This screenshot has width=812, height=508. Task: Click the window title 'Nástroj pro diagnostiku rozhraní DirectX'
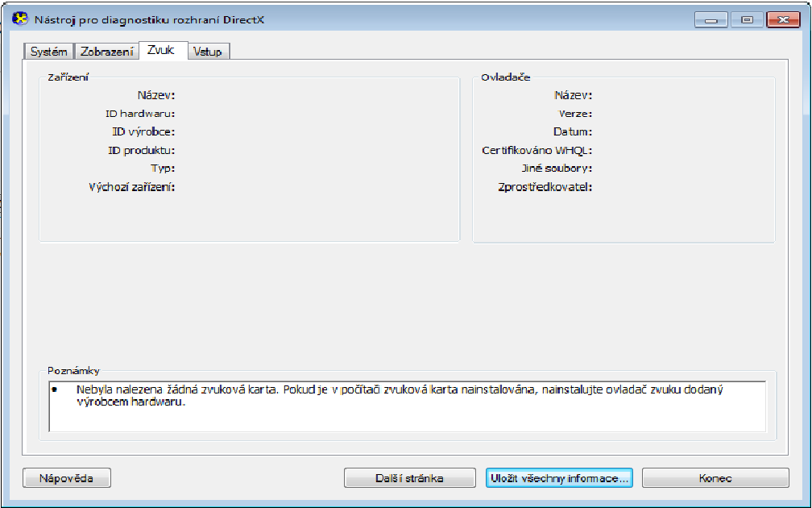(x=149, y=20)
